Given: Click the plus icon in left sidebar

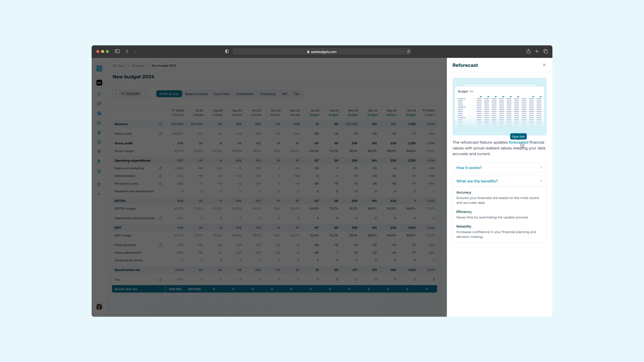Looking at the screenshot, I should (99, 194).
